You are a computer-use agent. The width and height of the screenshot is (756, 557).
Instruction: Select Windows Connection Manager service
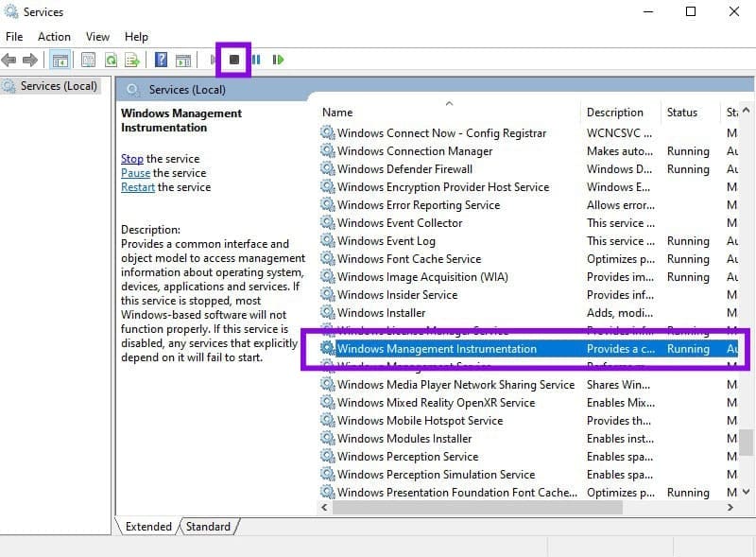point(415,151)
